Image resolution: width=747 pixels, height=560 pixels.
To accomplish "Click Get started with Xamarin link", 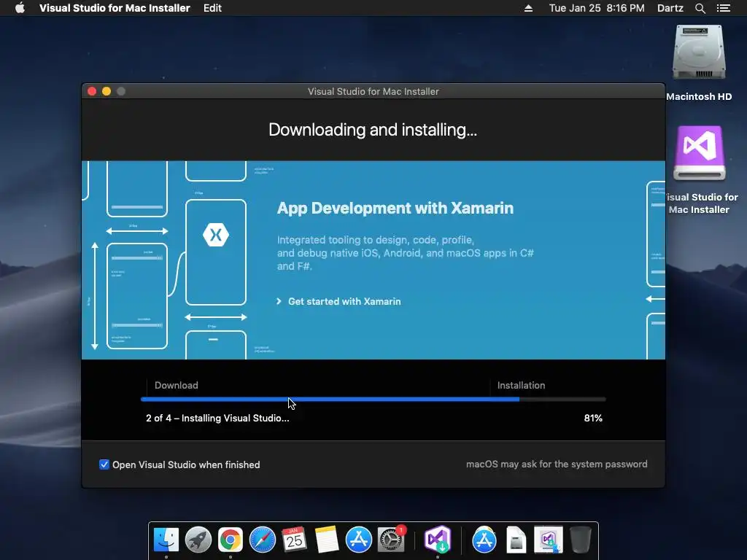I will pos(344,301).
